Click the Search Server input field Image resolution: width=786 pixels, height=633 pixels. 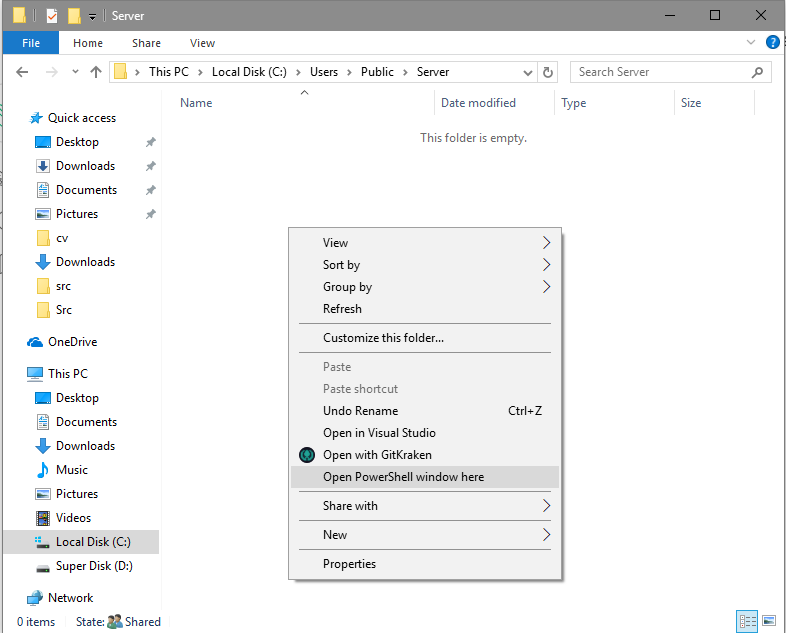pyautogui.click(x=660, y=72)
